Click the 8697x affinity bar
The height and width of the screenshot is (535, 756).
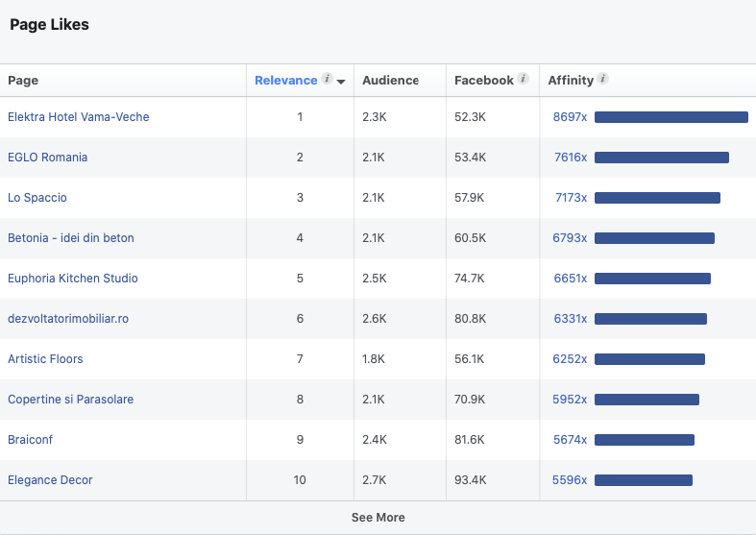point(671,117)
